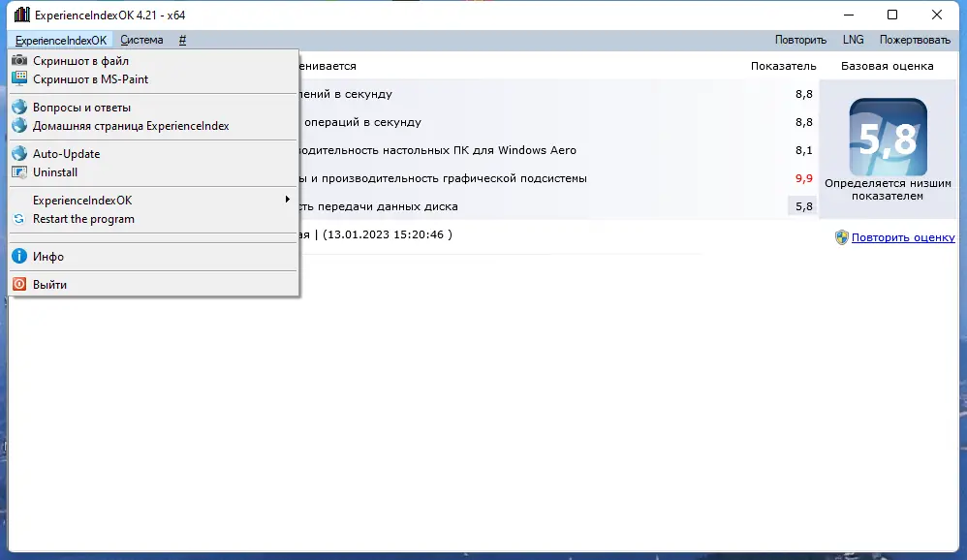Viewport: 967px width, 560px height.
Task: Click the передачи данных диска row text
Action: (379, 206)
